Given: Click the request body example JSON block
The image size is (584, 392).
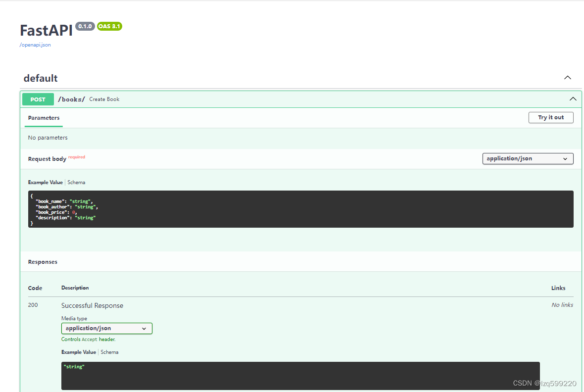Looking at the screenshot, I should pyautogui.click(x=300, y=209).
